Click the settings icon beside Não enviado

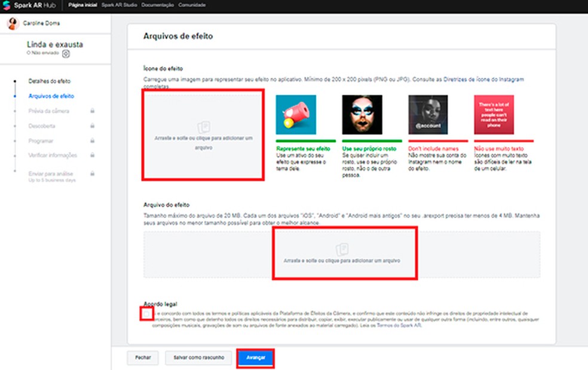(66, 54)
